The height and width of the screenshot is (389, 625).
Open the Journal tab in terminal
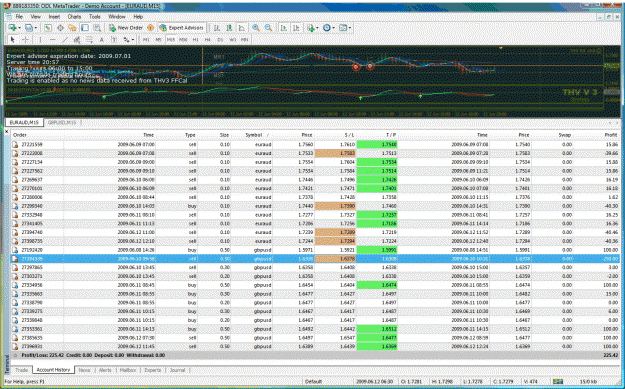(x=177, y=370)
